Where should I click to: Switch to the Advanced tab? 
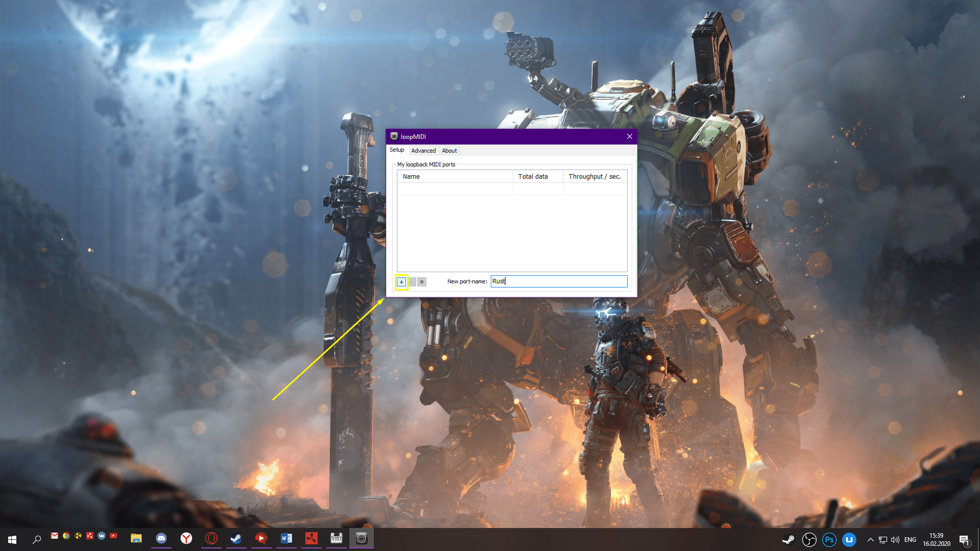pos(423,151)
